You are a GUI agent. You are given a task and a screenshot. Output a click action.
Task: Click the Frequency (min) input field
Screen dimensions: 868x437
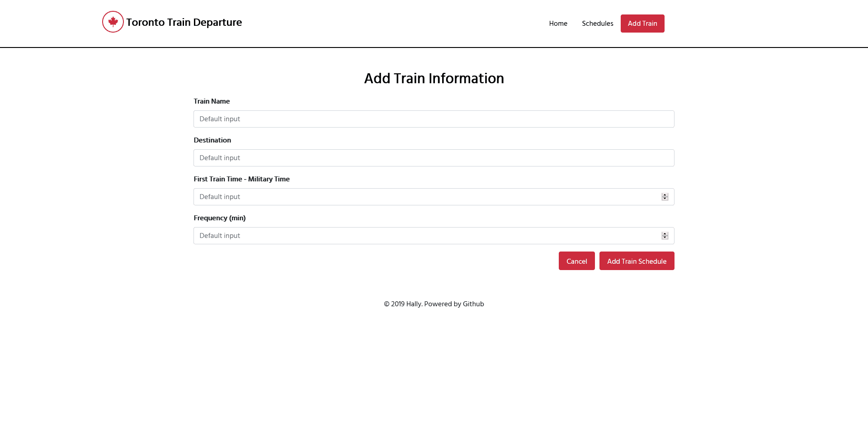coord(425,236)
